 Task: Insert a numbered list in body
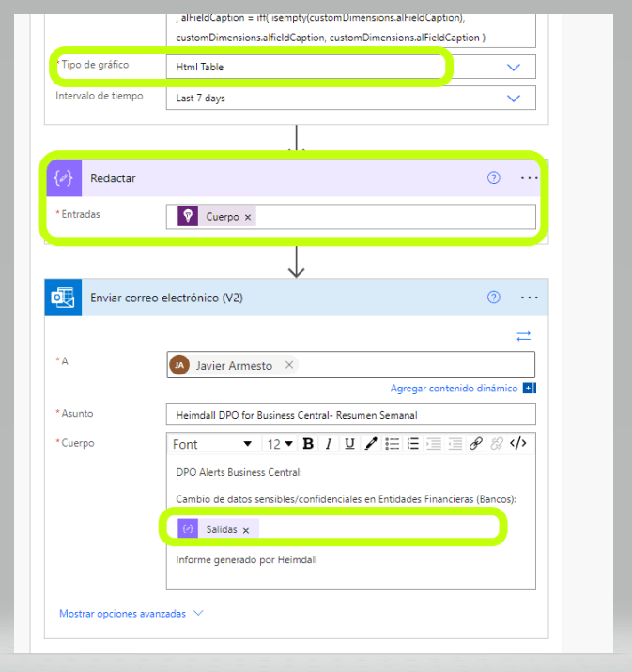click(413, 444)
